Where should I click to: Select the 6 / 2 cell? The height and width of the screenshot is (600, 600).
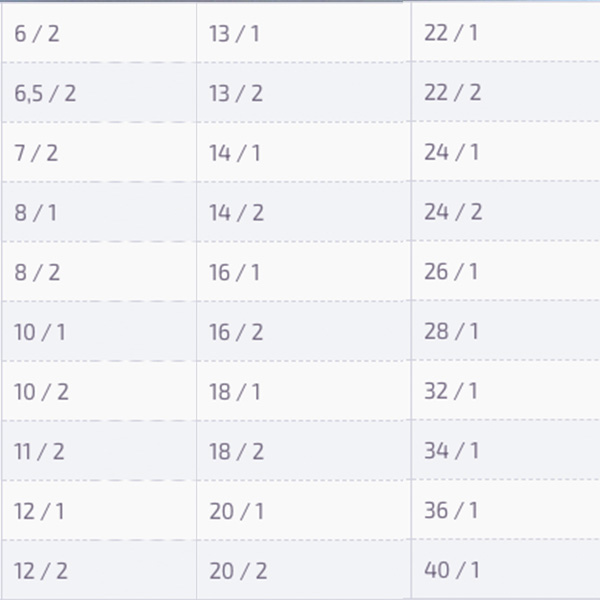pyautogui.click(x=37, y=34)
